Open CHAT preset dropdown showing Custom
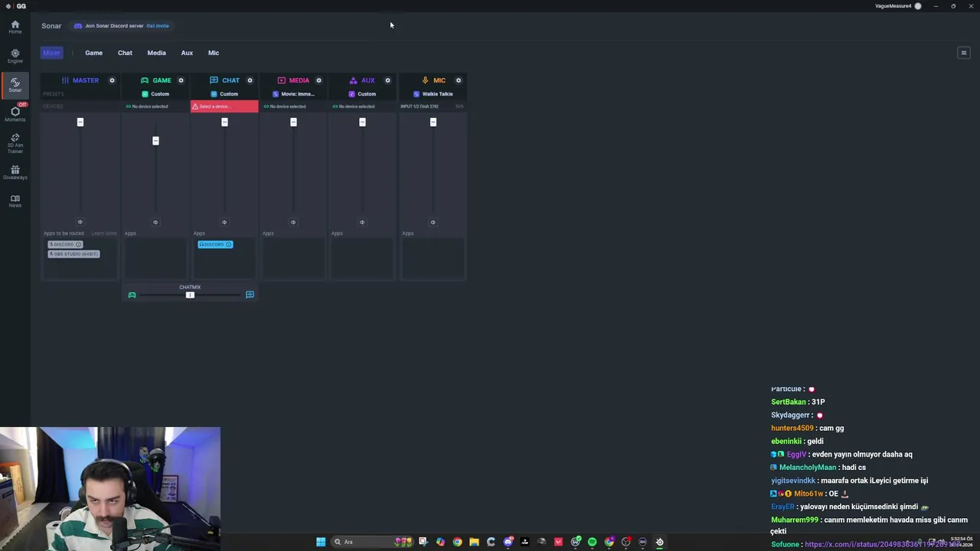Viewport: 980px width, 551px height. (x=224, y=94)
